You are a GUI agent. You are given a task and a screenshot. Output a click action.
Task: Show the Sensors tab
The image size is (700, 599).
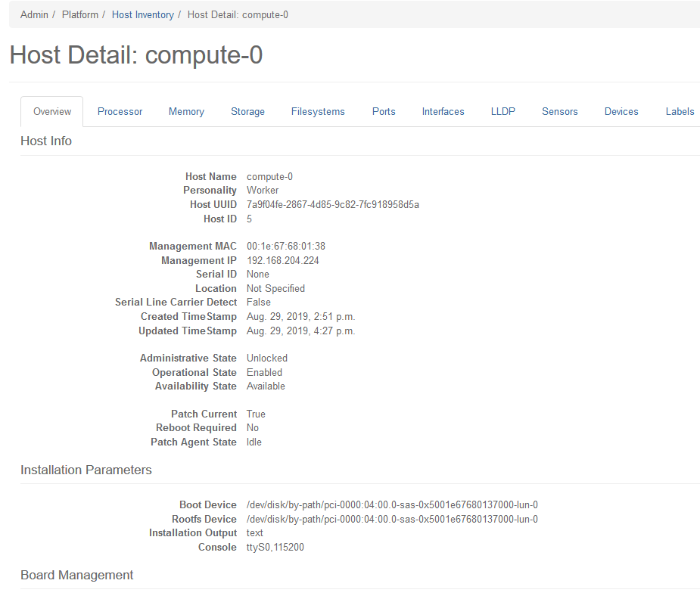click(559, 111)
